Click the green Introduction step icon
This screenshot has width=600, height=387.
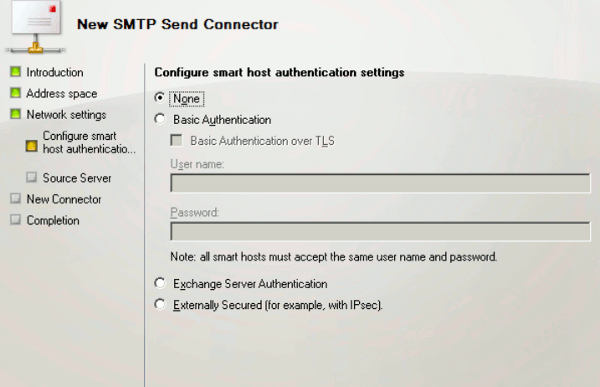16,72
